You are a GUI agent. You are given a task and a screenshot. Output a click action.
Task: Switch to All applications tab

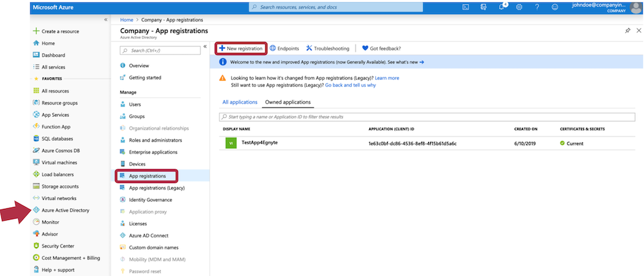point(240,102)
